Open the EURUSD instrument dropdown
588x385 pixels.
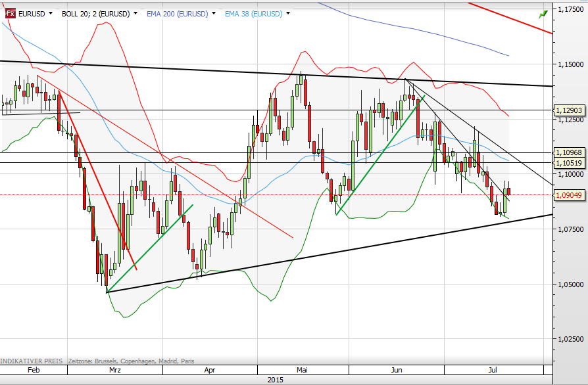[x=33, y=14]
